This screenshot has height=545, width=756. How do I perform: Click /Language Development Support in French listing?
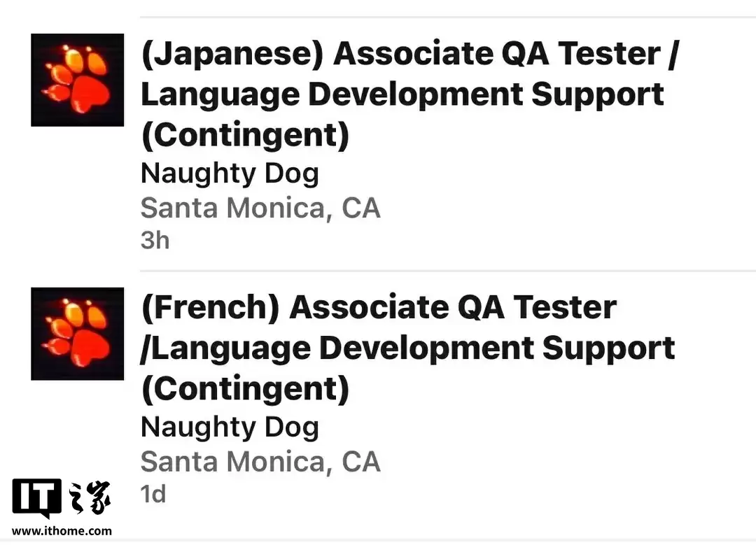coord(407,348)
